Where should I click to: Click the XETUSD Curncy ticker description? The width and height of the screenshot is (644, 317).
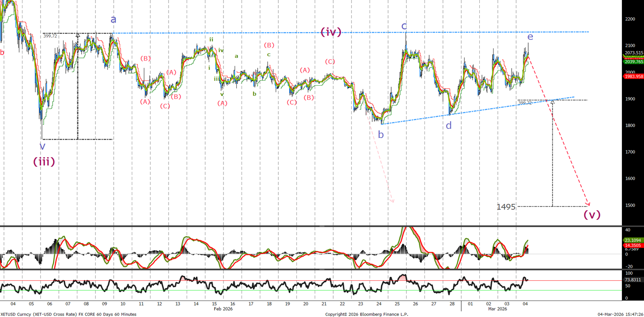[69, 314]
